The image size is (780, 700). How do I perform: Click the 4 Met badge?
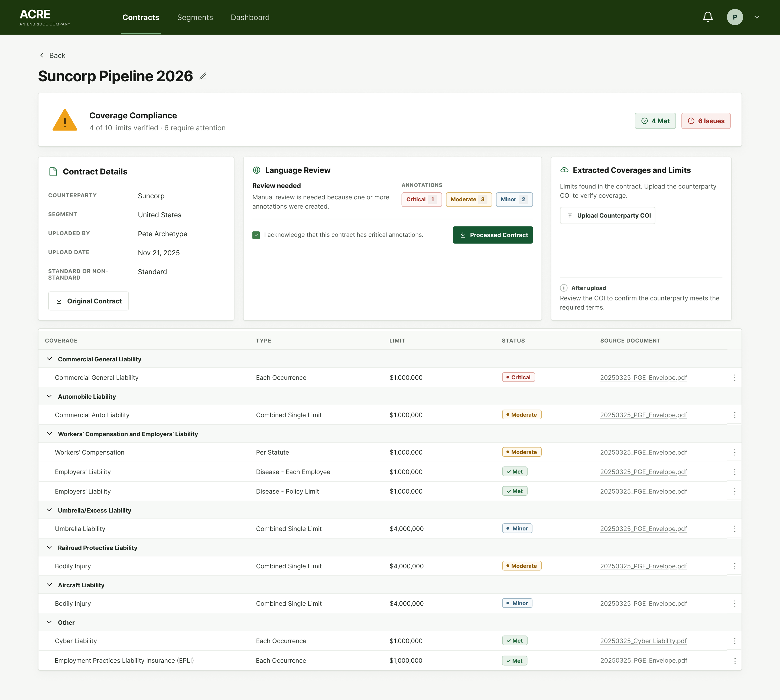(x=655, y=121)
